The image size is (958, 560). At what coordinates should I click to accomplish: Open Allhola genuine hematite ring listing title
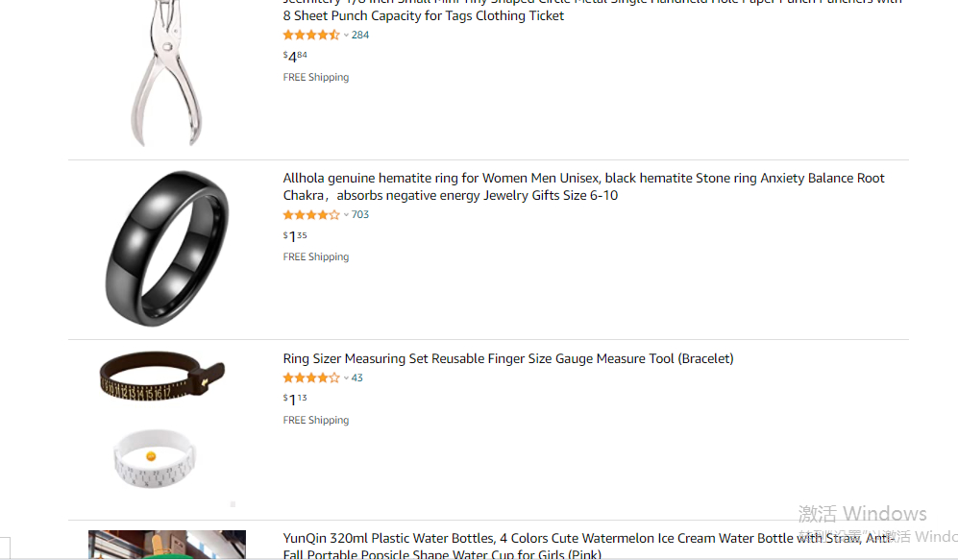[x=583, y=186]
